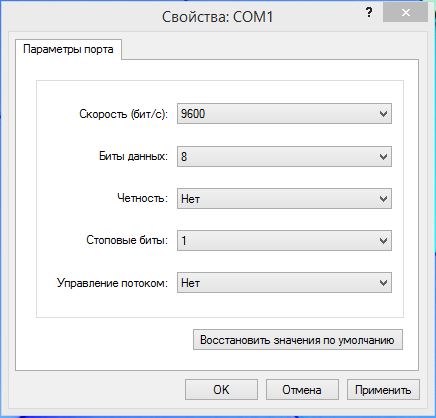The image size is (436, 418).
Task: Open the Скорость (бит/с) combo box showing 9600
Action: (284, 114)
